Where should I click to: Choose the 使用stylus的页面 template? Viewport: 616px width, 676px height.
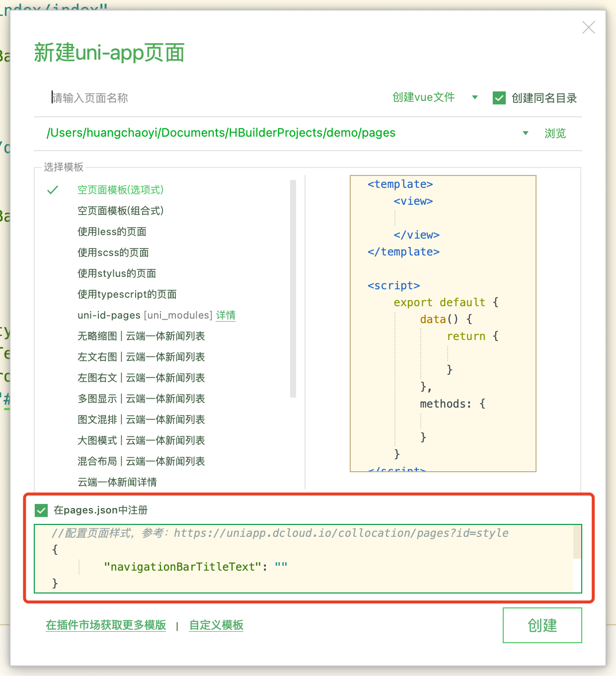click(x=117, y=273)
